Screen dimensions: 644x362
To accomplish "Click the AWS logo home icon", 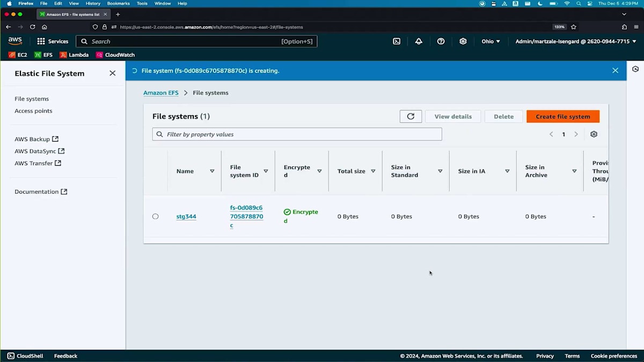I will click(15, 41).
